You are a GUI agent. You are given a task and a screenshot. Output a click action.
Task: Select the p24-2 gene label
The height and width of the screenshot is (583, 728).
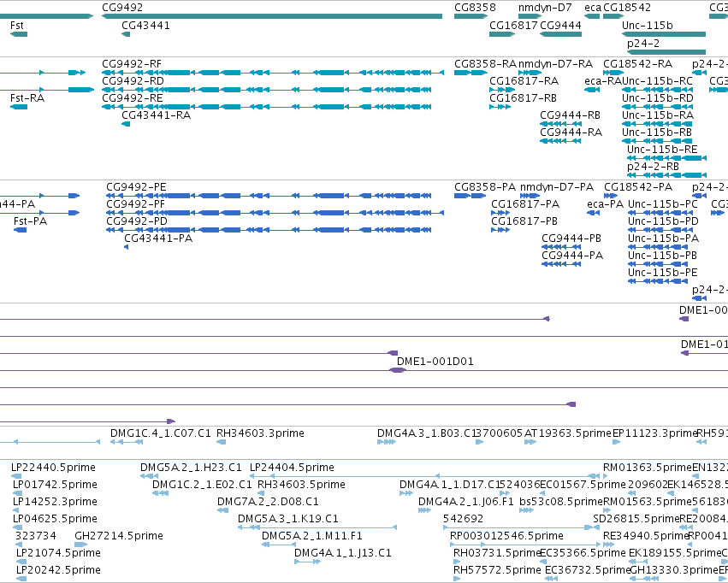(643, 44)
